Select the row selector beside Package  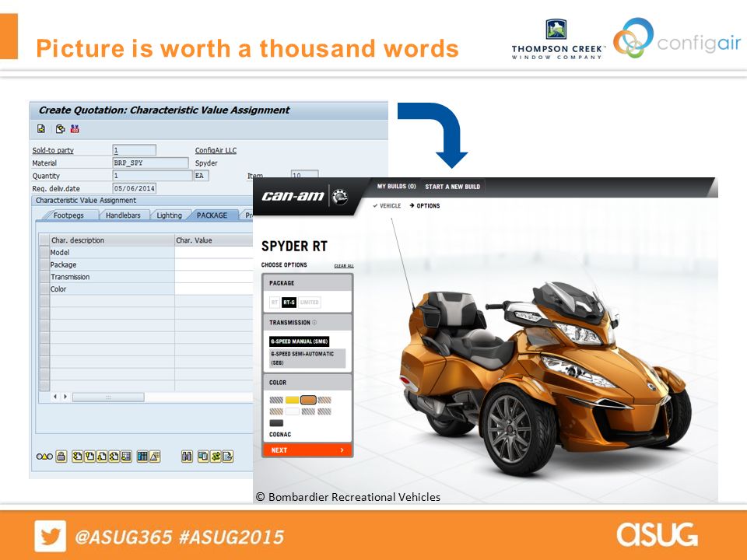pyautogui.click(x=44, y=264)
